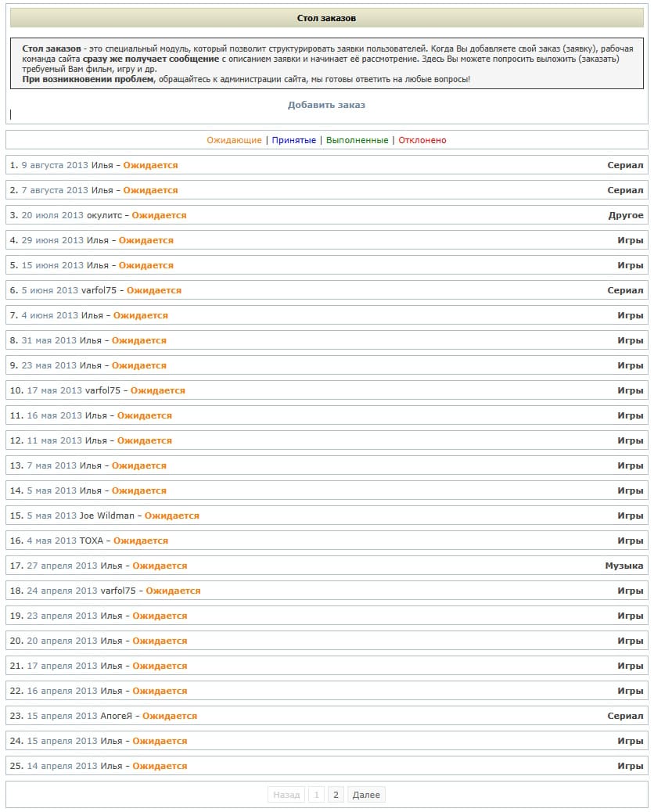This screenshot has width=654, height=812.
Task: Show 'Отклонено' orders
Action: click(422, 140)
